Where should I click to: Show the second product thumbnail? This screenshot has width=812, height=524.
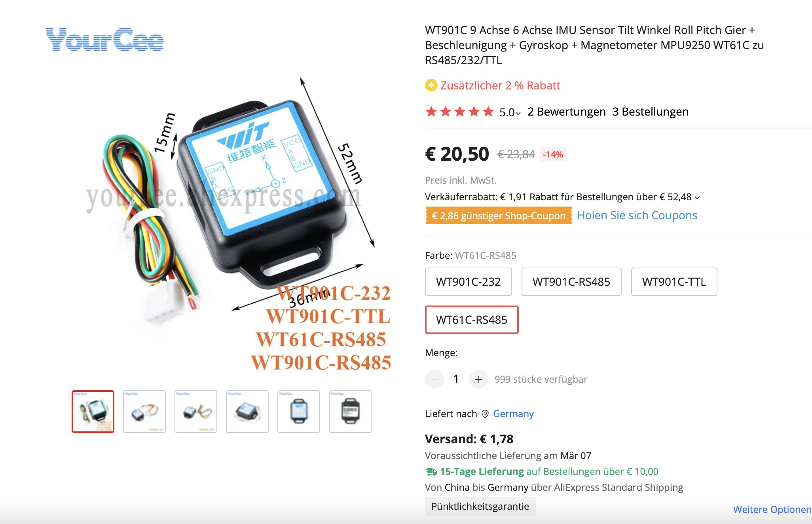click(144, 412)
